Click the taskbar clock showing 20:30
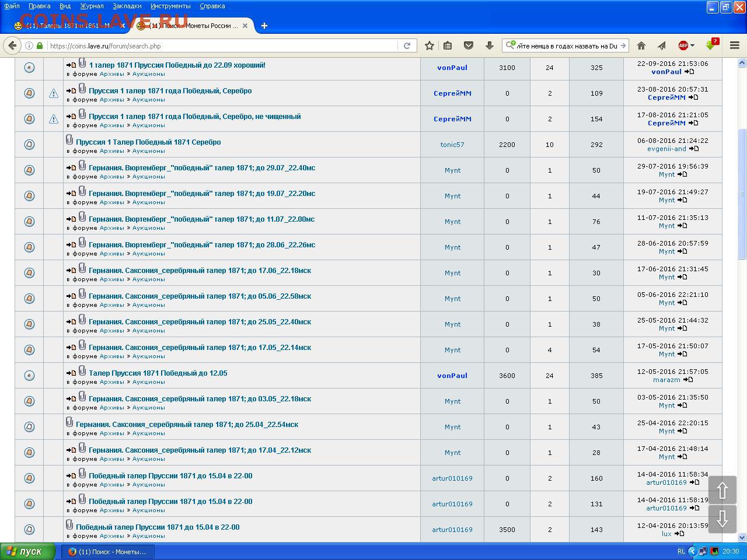This screenshot has height=560, width=747. pos(731,551)
